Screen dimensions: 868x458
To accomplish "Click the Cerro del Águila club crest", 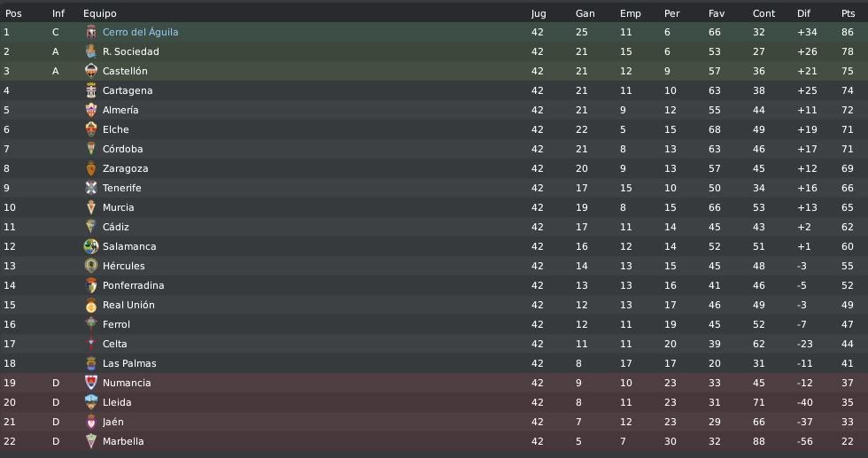I will [x=90, y=32].
